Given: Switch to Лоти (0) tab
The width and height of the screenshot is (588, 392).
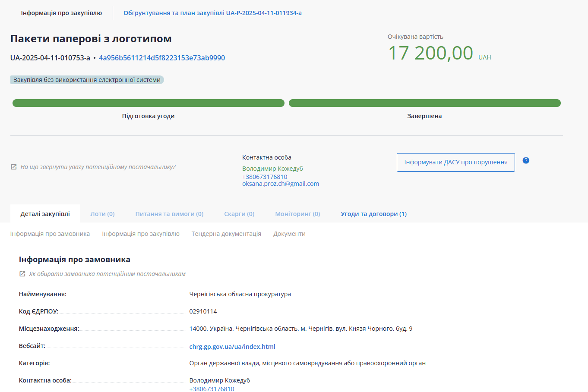Looking at the screenshot, I should point(102,214).
